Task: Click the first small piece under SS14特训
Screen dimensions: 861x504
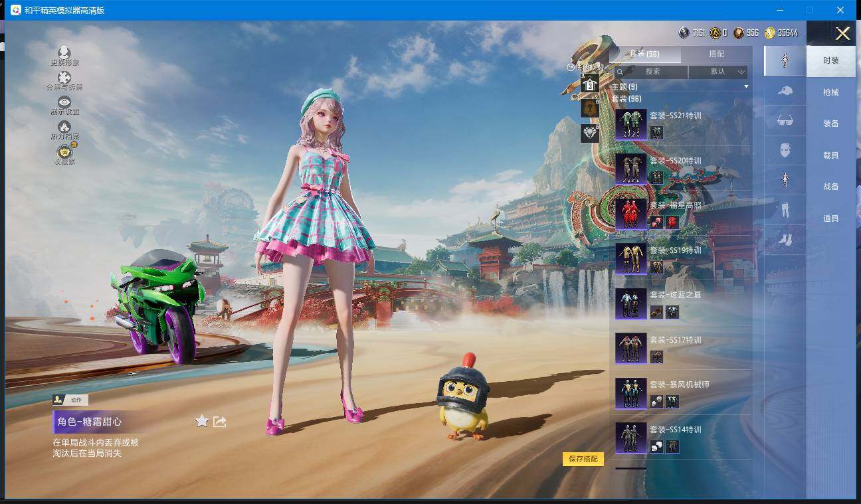Action: point(656,446)
